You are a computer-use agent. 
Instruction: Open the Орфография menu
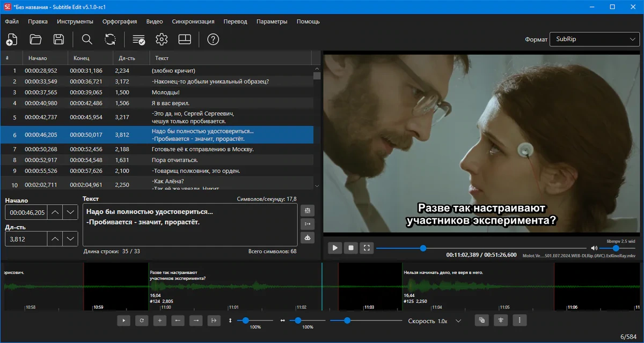[119, 21]
